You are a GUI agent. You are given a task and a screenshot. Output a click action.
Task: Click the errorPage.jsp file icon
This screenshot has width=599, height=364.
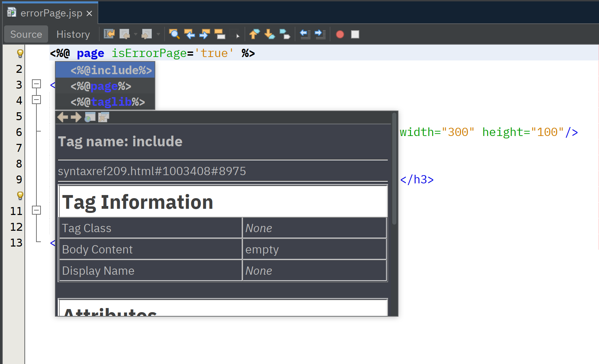(x=12, y=13)
